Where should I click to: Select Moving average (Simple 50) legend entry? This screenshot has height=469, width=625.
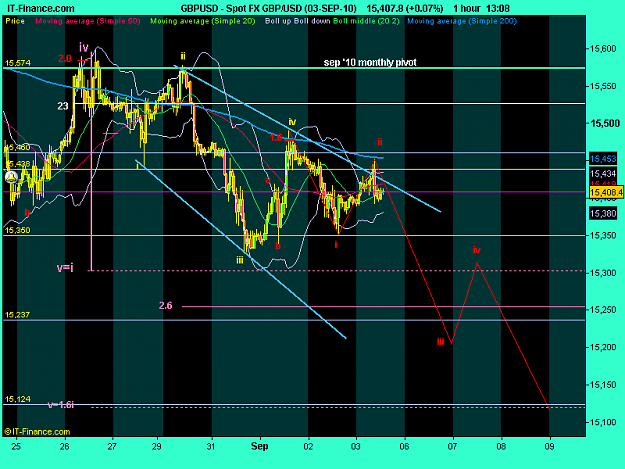[88, 21]
